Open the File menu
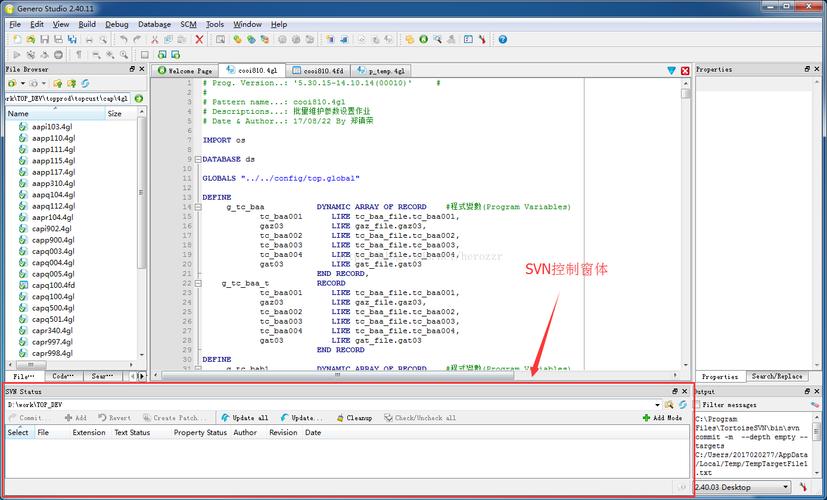This screenshot has height=500, width=827. click(x=15, y=24)
